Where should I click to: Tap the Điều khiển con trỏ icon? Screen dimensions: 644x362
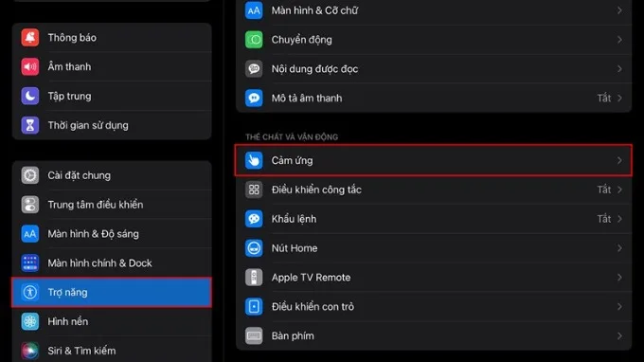tap(254, 306)
